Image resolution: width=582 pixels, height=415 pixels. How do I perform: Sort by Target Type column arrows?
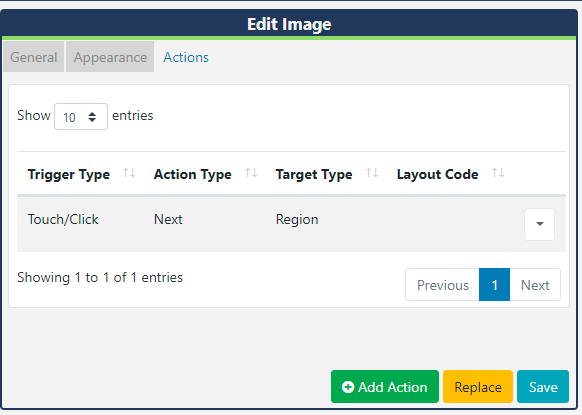pos(372,173)
